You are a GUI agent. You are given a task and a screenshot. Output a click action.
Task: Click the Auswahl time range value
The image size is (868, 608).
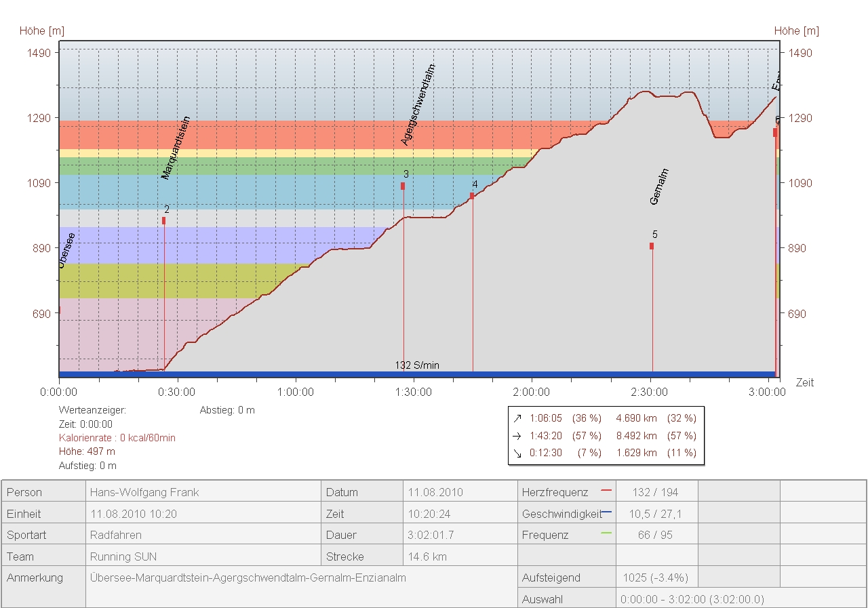coord(692,600)
